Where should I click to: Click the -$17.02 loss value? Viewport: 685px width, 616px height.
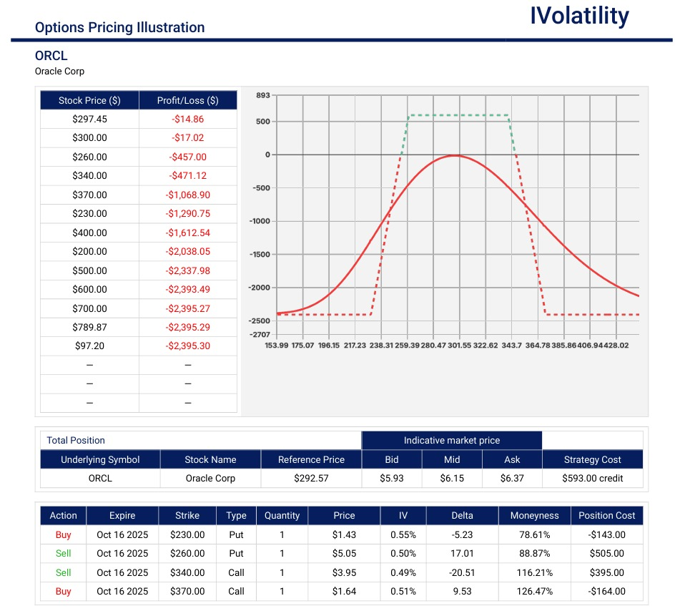pos(188,137)
